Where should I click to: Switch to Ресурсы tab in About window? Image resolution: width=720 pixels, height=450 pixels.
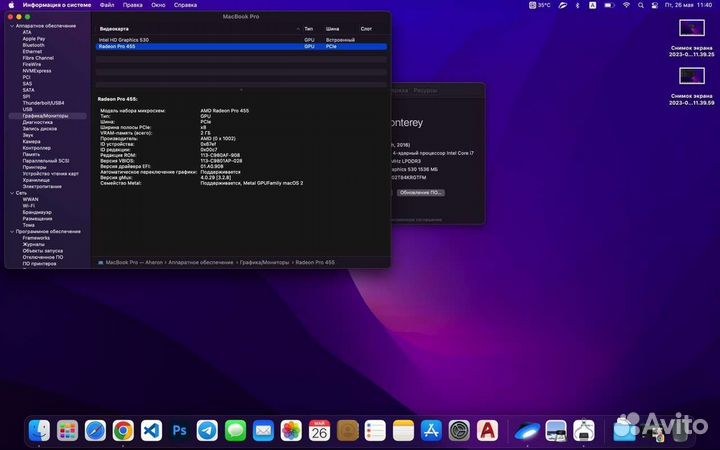(x=425, y=90)
